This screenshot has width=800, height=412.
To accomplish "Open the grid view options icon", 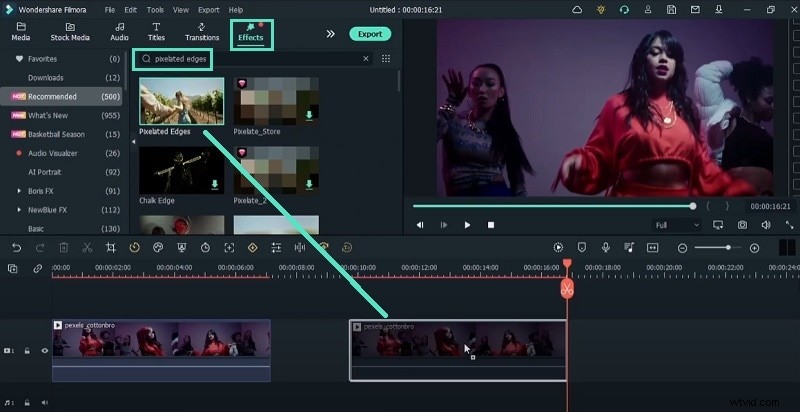I will click(x=386, y=59).
